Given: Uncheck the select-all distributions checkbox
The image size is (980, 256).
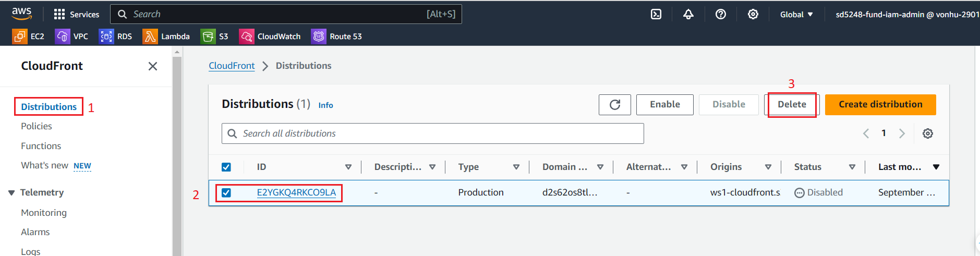Looking at the screenshot, I should point(226,167).
